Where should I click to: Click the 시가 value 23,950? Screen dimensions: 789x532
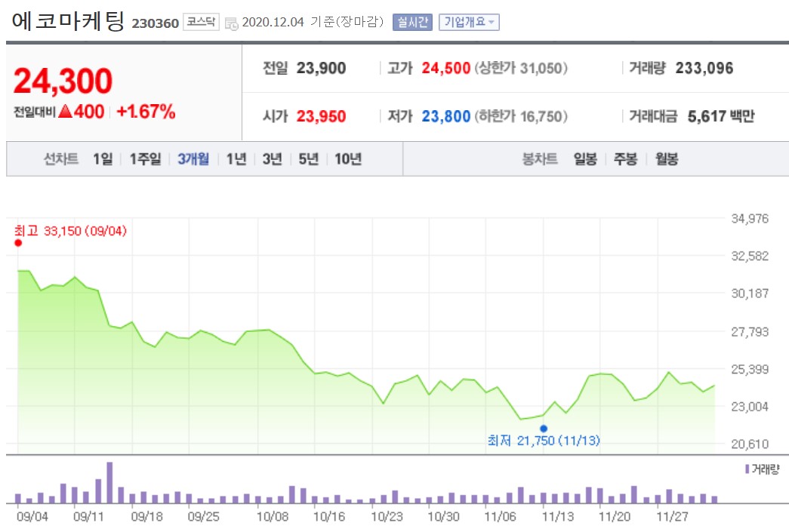coord(321,116)
